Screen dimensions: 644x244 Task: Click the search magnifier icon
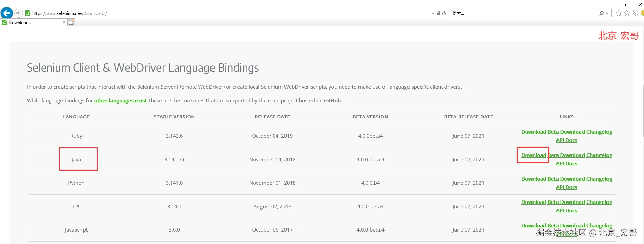(x=601, y=13)
